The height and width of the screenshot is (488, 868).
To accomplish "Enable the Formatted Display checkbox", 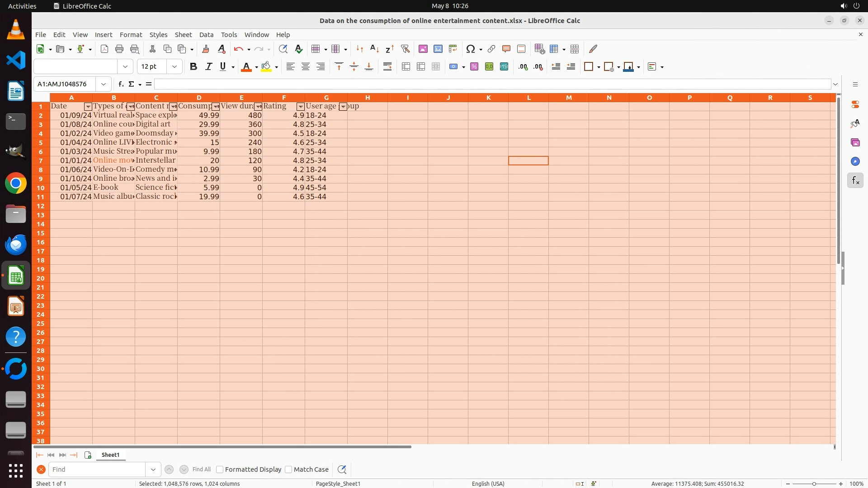I will 220,469.
